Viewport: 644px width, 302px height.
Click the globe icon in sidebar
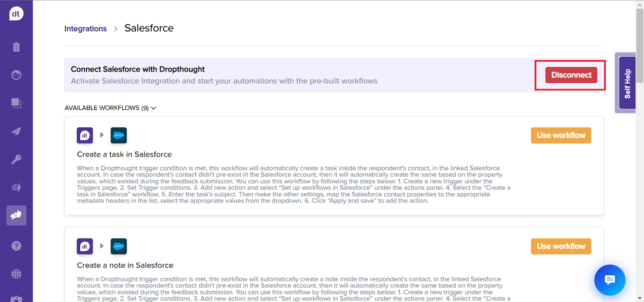pos(16,274)
